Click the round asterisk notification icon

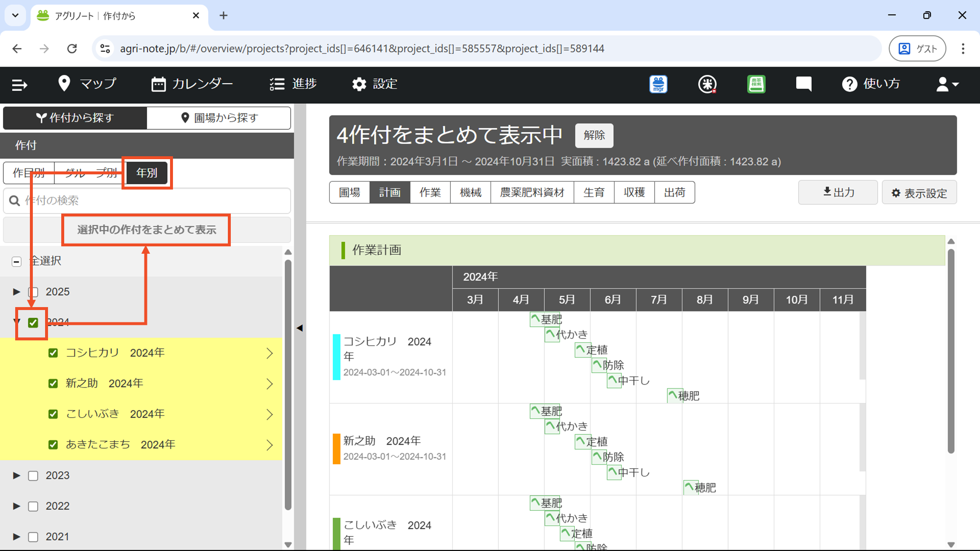tap(707, 84)
